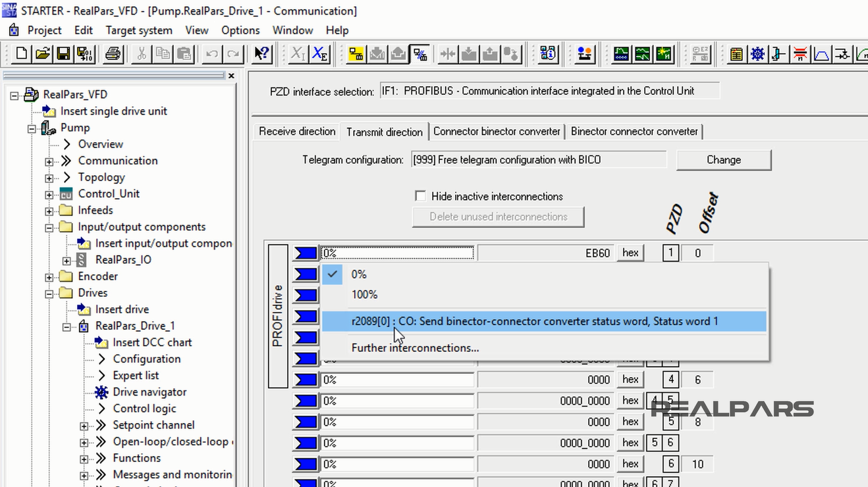Click the hex button next to EB60

(630, 253)
